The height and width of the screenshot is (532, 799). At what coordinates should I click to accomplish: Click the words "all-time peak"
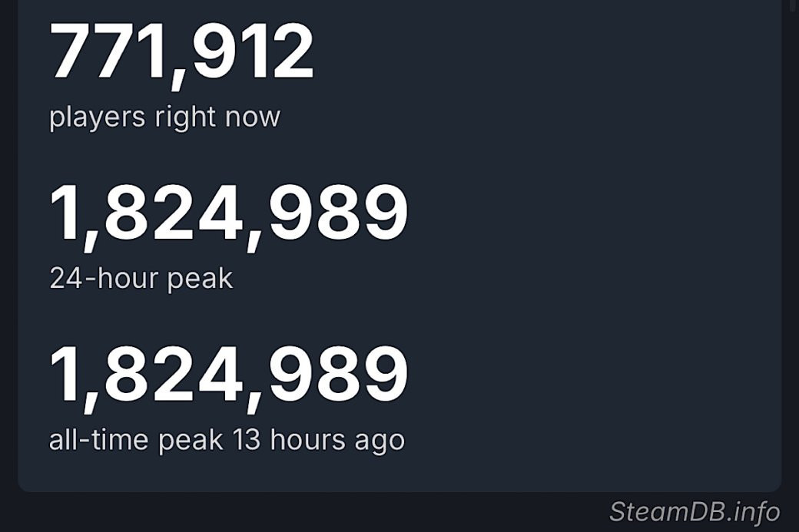click(x=136, y=441)
